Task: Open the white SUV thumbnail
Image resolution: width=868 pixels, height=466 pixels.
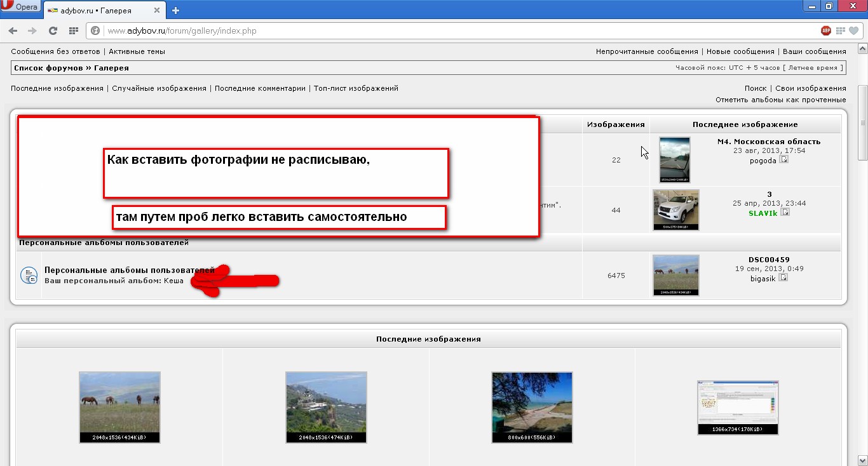Action: point(675,209)
